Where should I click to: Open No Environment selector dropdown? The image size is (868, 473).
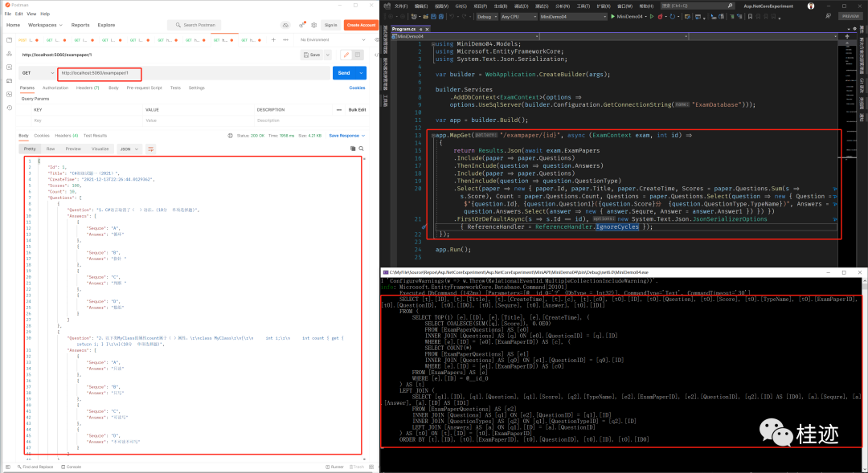pos(333,40)
